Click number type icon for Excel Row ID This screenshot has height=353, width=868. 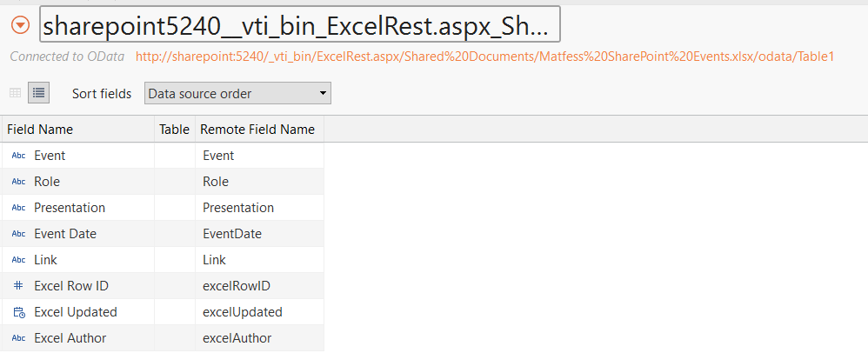[x=18, y=285]
